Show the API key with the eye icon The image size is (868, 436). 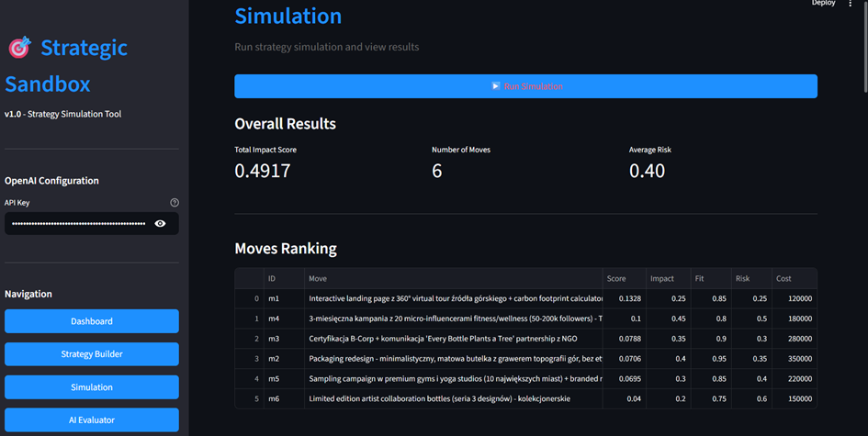[160, 224]
